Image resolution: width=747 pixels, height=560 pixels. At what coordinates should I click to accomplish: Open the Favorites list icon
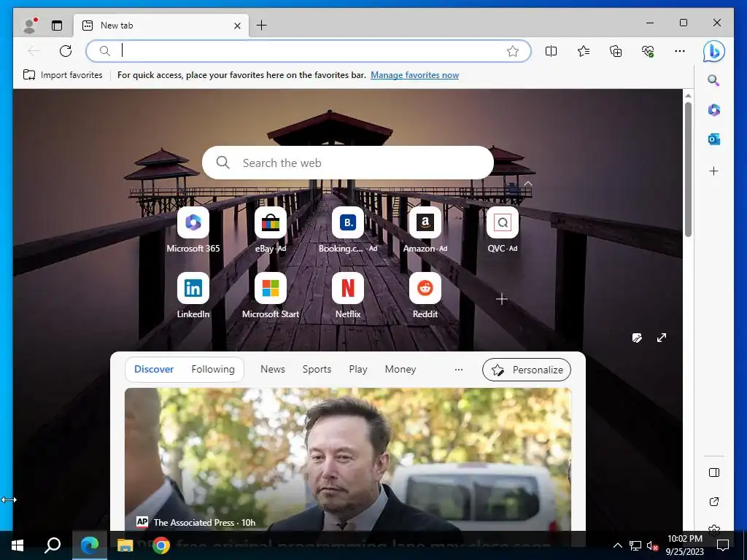pos(583,51)
